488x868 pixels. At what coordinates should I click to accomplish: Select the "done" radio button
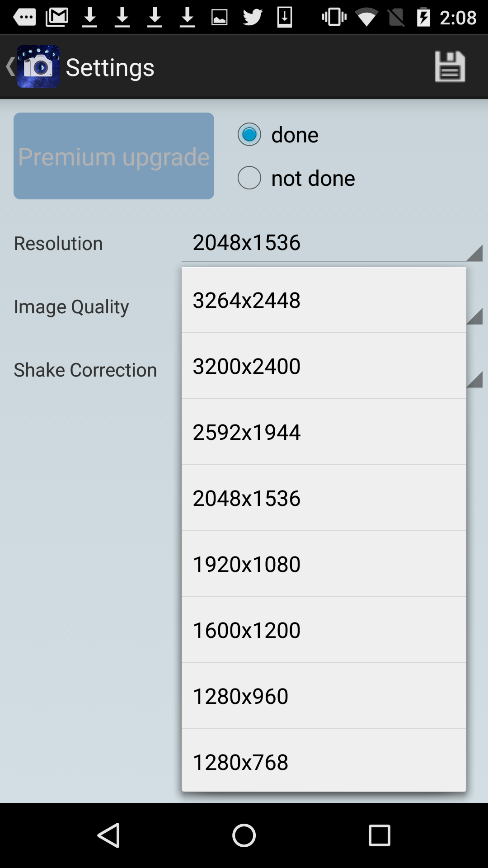tap(249, 134)
